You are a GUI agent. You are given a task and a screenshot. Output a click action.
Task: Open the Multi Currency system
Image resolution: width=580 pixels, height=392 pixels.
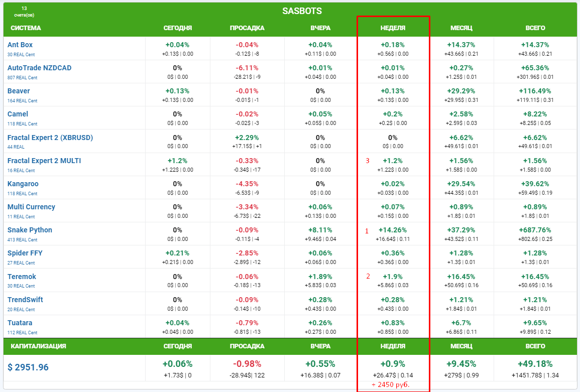[31, 207]
